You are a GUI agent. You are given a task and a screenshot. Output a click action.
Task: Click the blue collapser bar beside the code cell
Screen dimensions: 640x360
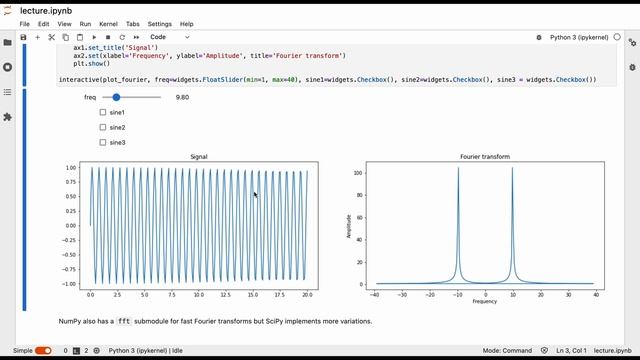(x=24, y=65)
